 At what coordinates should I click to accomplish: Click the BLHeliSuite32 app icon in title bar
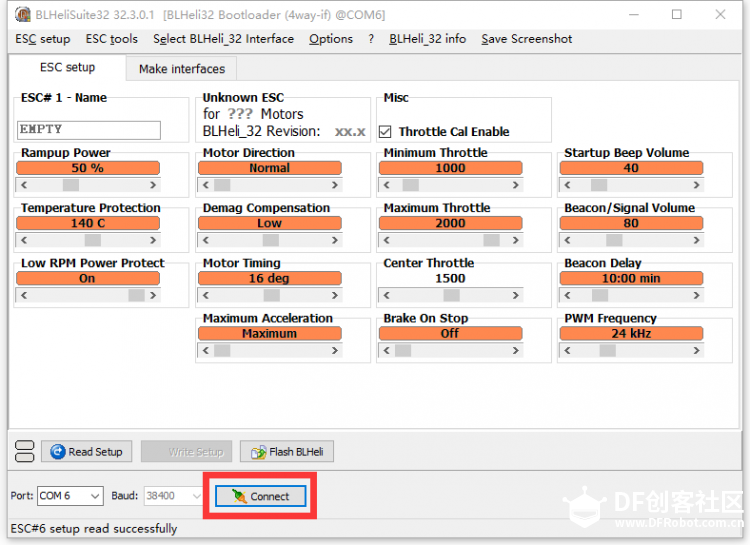[x=22, y=14]
